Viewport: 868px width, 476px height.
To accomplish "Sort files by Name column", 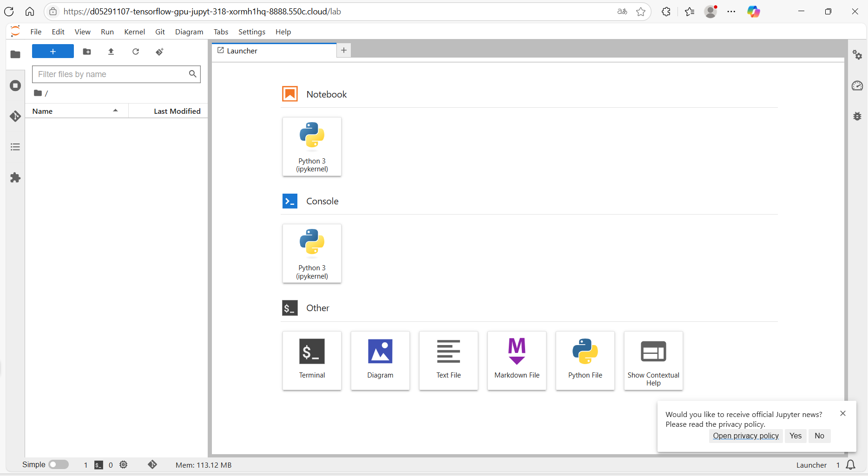I will click(74, 111).
